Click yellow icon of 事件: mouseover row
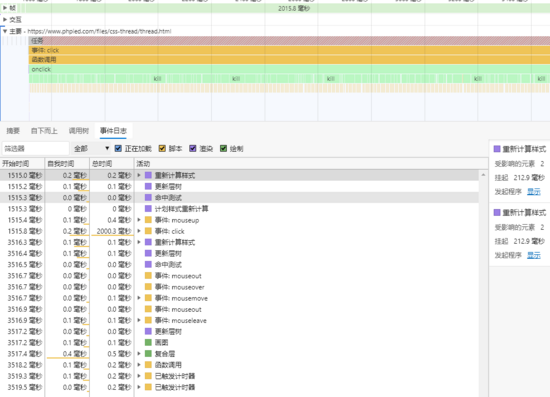550x397 pixels. point(148,287)
